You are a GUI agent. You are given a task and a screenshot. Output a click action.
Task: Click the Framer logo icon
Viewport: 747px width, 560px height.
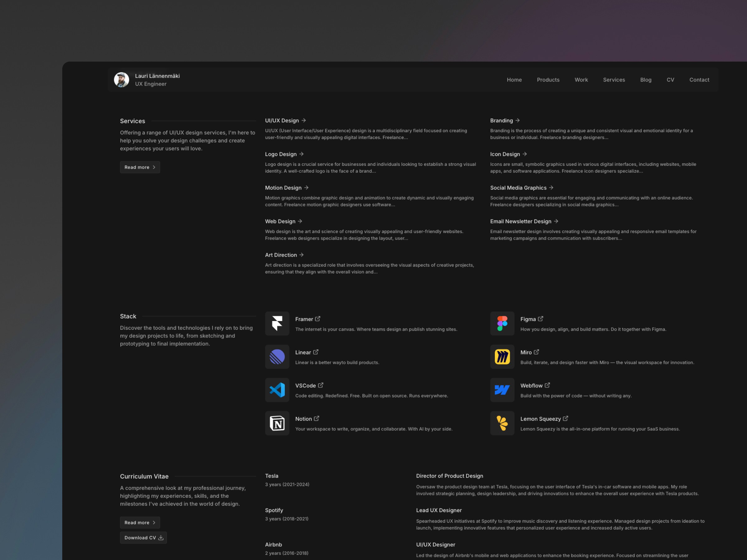click(x=277, y=323)
